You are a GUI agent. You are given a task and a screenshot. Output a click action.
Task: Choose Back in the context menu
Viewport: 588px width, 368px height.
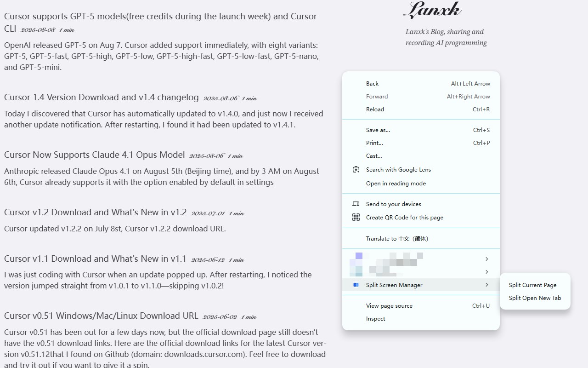pos(421,83)
